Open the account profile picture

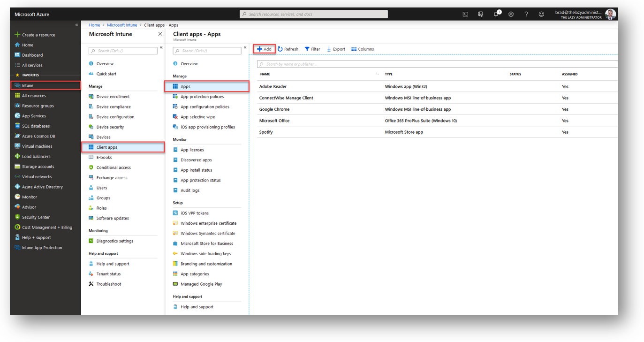tap(610, 14)
